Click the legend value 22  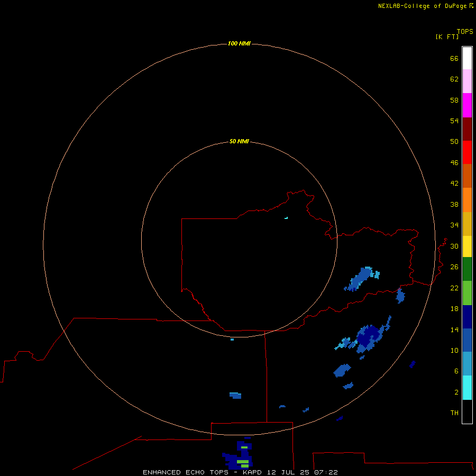coord(454,288)
